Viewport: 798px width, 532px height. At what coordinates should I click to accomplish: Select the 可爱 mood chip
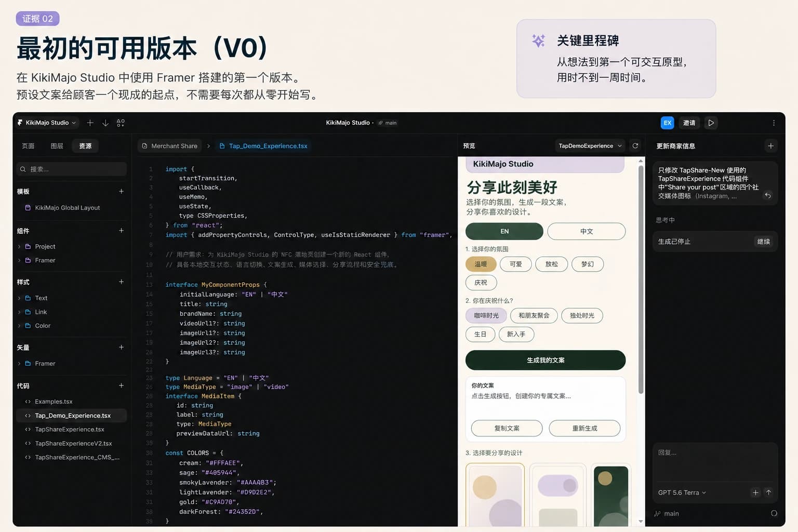pos(516,264)
